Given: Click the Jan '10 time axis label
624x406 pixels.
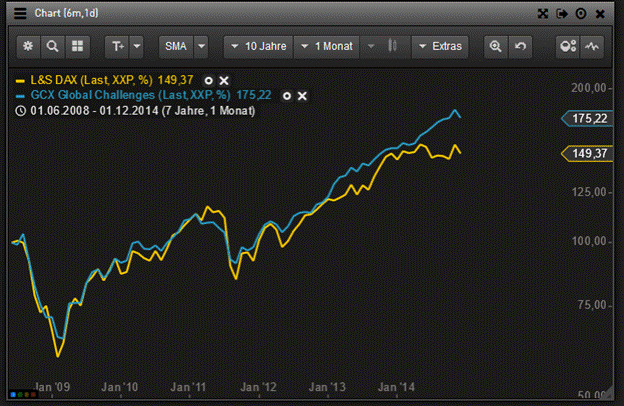Looking at the screenshot, I should tap(120, 387).
